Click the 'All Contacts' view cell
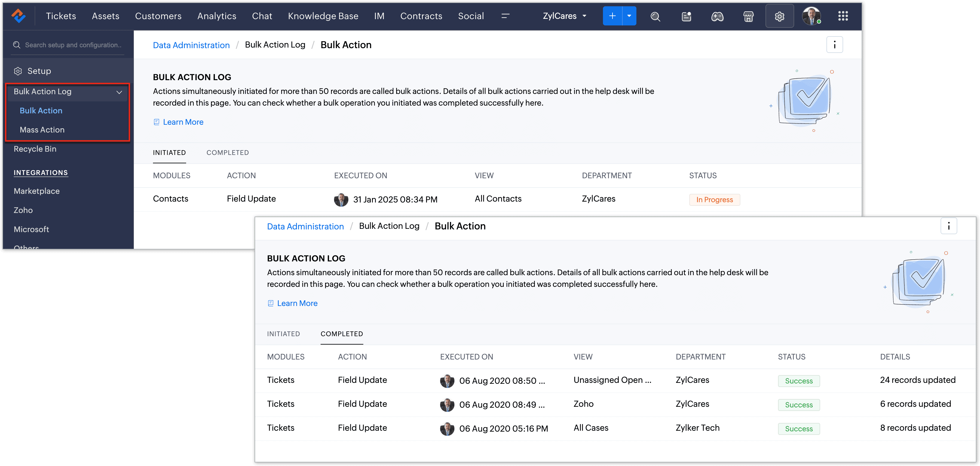The image size is (980, 466). [x=498, y=199]
